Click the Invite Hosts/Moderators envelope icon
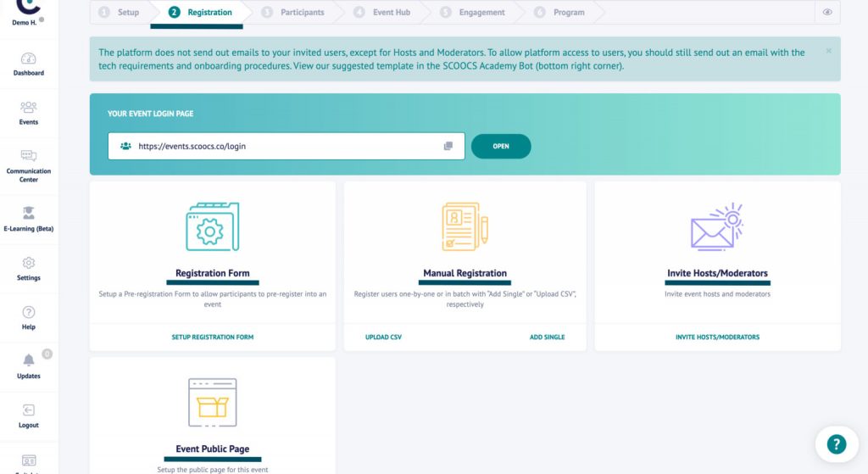The width and height of the screenshot is (868, 474). [x=717, y=226]
